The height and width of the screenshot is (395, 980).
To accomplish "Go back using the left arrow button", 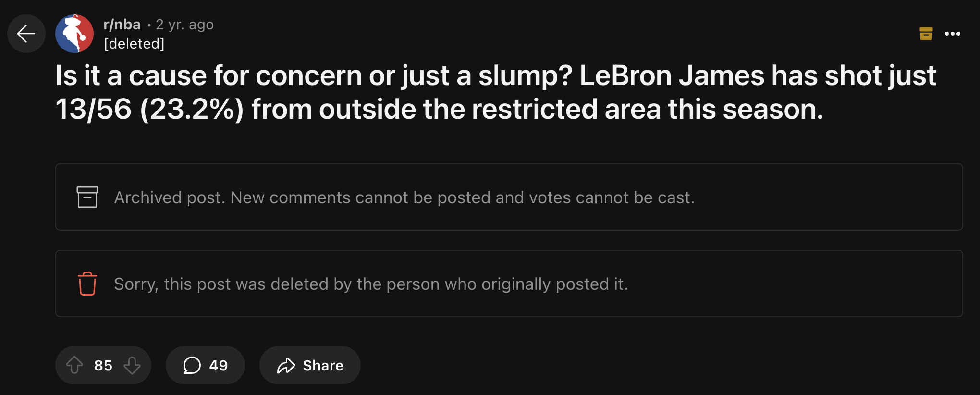I will [x=26, y=34].
